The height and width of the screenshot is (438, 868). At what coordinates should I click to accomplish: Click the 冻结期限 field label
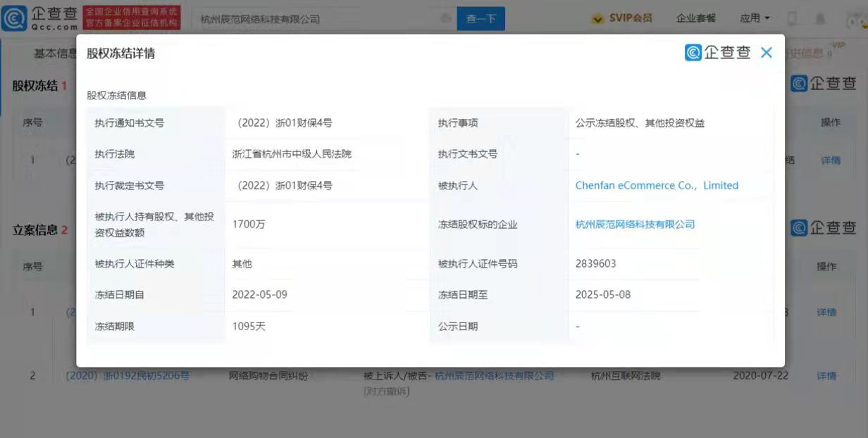[114, 326]
